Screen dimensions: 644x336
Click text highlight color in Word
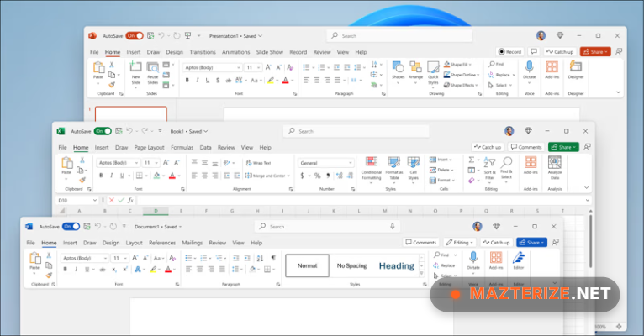(153, 269)
